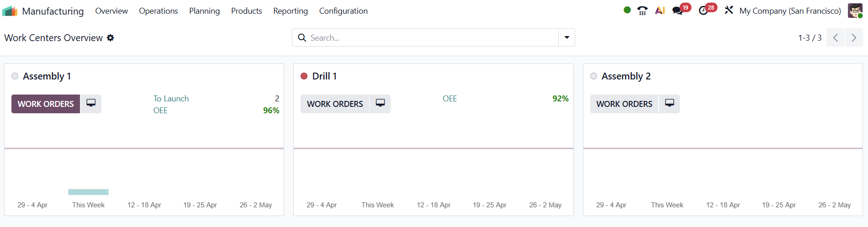Click the teal This Week bar in Assembly 1 chart
868x227 pixels.
(x=88, y=192)
